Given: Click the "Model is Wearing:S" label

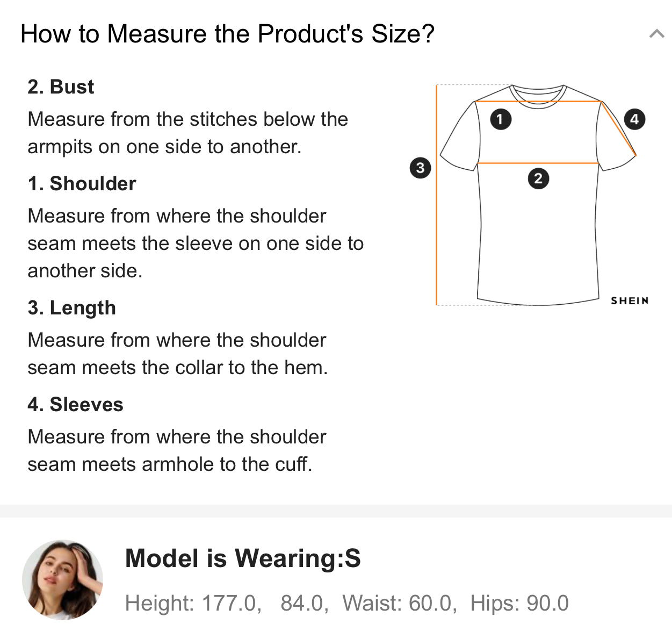Looking at the screenshot, I should click(x=243, y=558).
